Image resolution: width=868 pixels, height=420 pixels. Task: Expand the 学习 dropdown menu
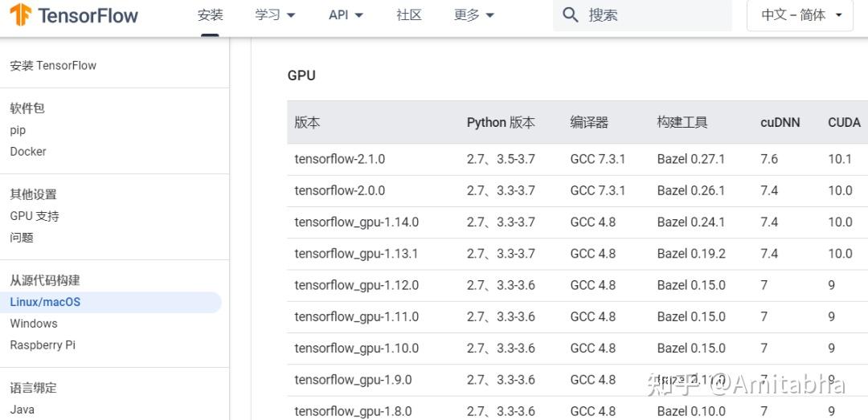(x=275, y=15)
